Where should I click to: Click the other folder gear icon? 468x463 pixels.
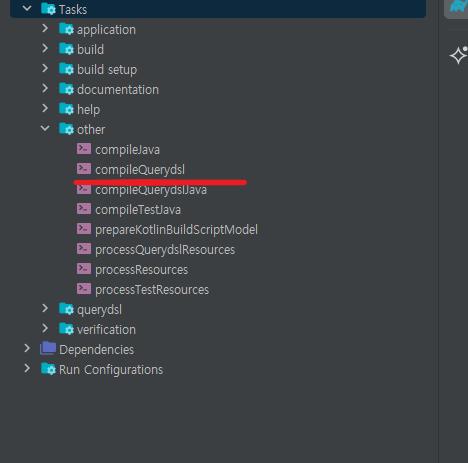(x=66, y=129)
